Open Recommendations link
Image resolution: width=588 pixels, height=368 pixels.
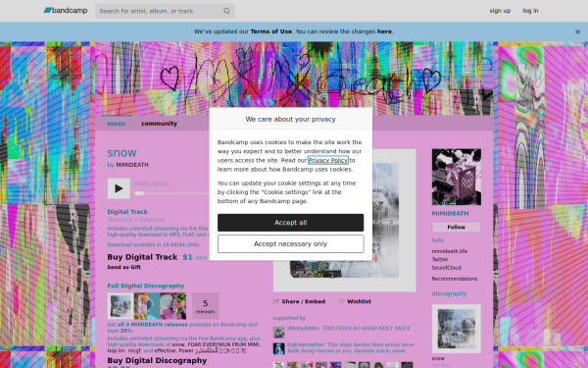click(x=455, y=279)
